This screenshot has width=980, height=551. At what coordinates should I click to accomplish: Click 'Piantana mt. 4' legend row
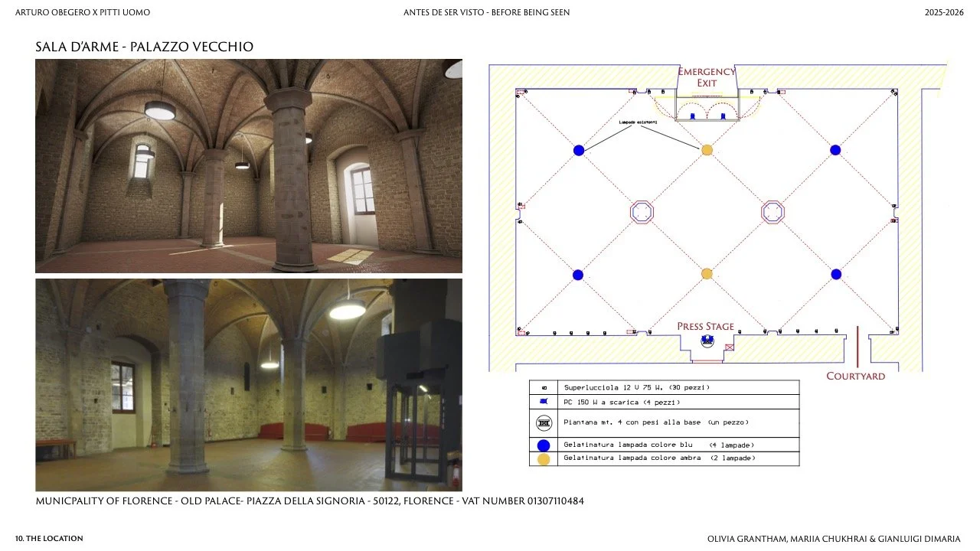[664, 422]
